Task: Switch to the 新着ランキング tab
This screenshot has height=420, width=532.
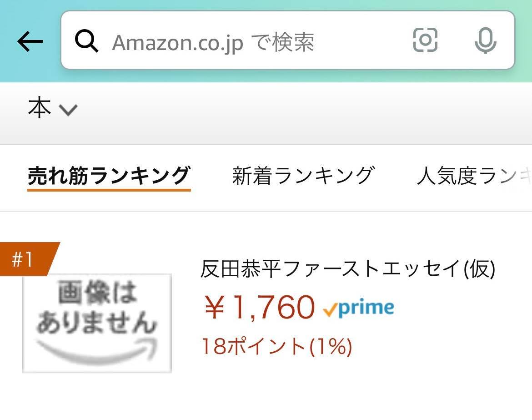Action: (x=304, y=176)
